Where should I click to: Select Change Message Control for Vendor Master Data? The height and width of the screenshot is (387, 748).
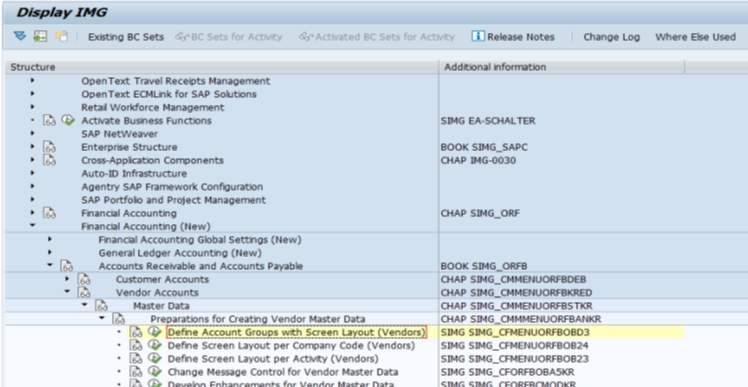[282, 372]
